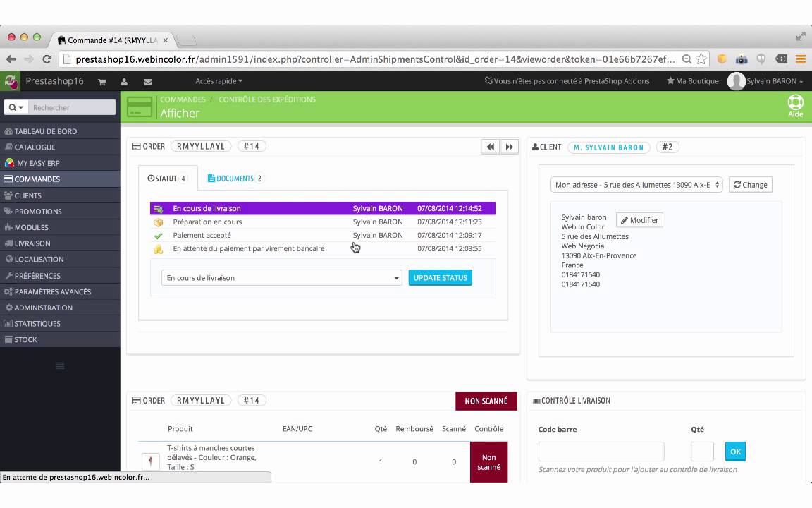Open Ma Boutique link
Viewport: 812px width, 508px height.
(x=692, y=81)
